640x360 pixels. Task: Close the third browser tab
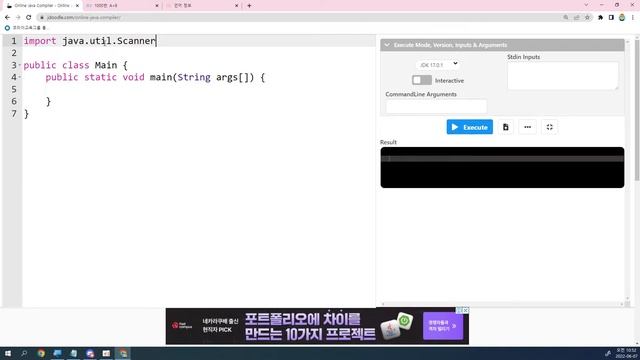(236, 6)
